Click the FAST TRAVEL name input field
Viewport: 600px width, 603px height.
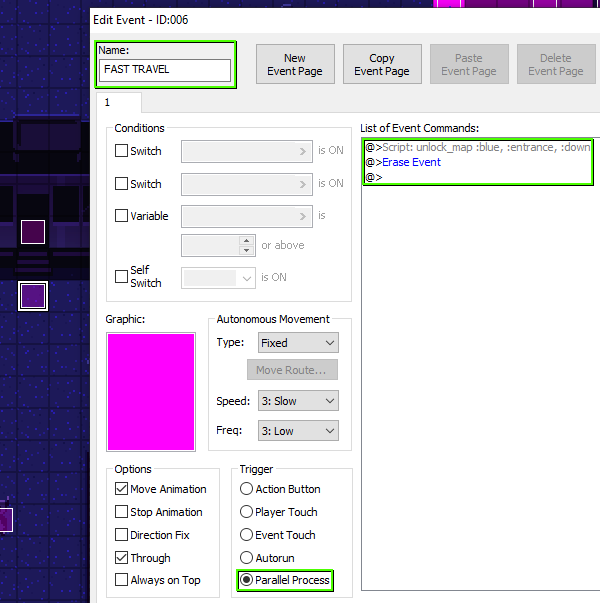click(x=165, y=70)
